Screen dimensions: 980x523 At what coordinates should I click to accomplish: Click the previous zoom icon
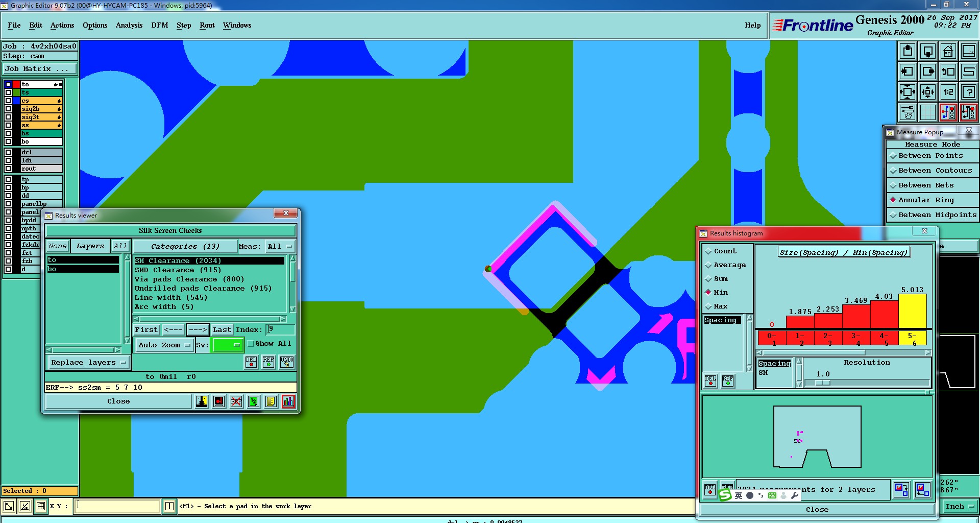point(948,72)
